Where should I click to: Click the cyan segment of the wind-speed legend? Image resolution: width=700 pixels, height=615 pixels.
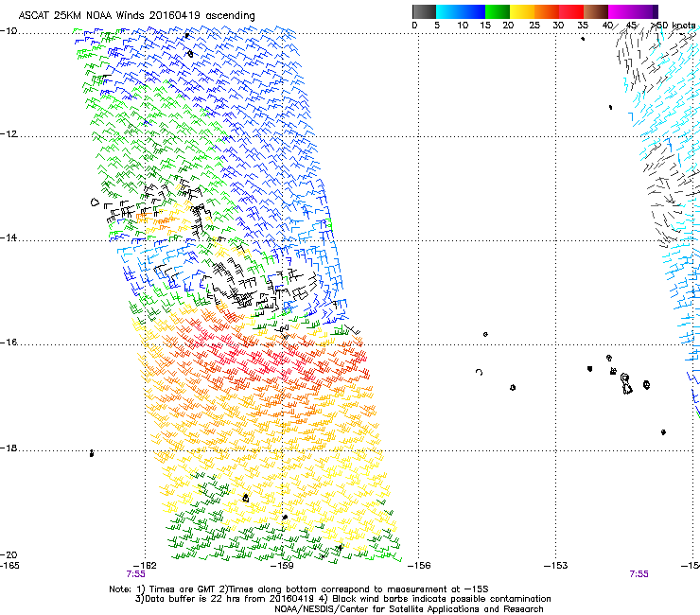pyautogui.click(x=448, y=11)
